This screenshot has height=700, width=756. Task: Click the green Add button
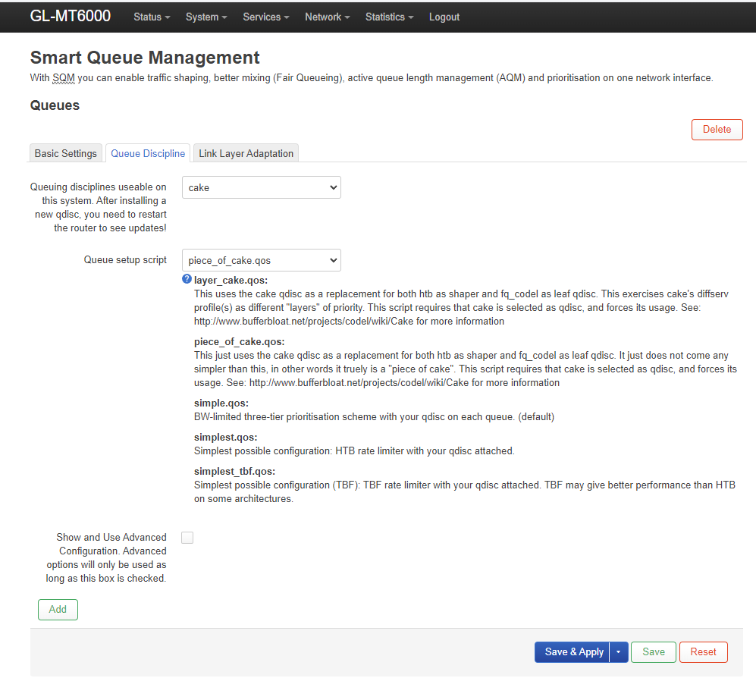[x=58, y=610]
